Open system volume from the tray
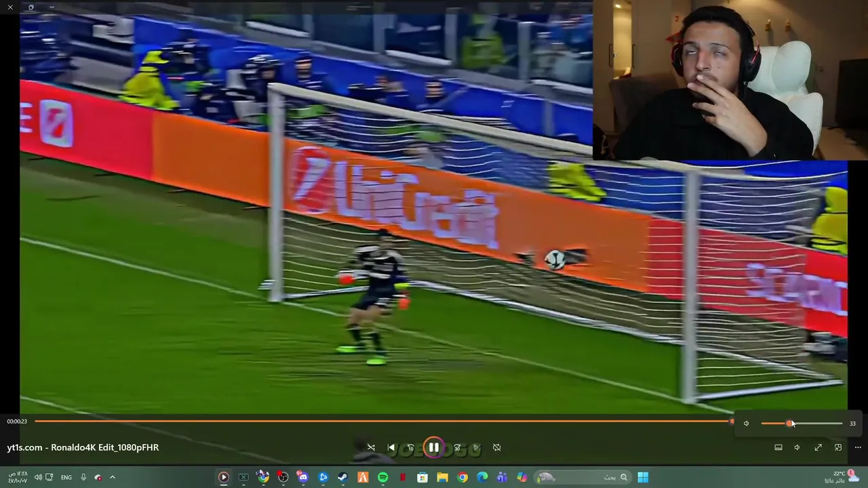The image size is (868, 488). (38, 477)
